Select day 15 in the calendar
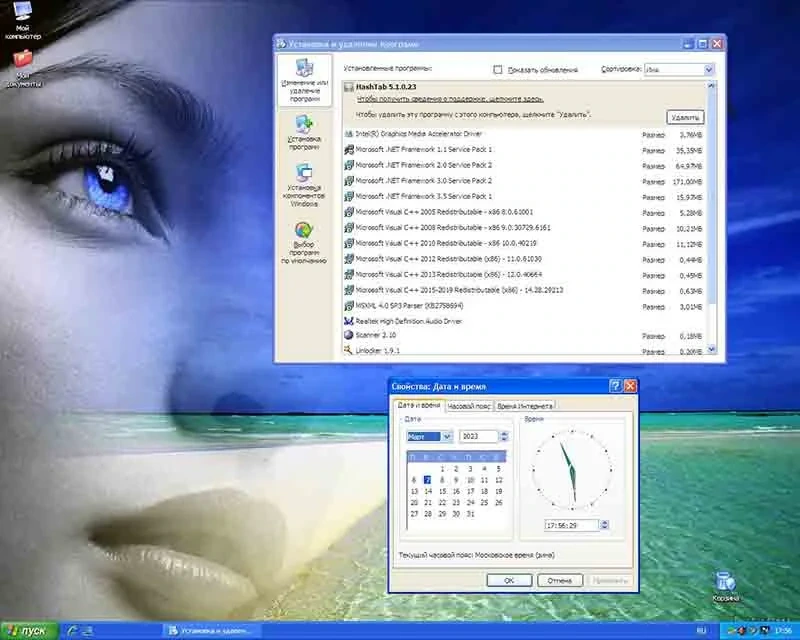Image resolution: width=800 pixels, height=640 pixels. pos(442,491)
